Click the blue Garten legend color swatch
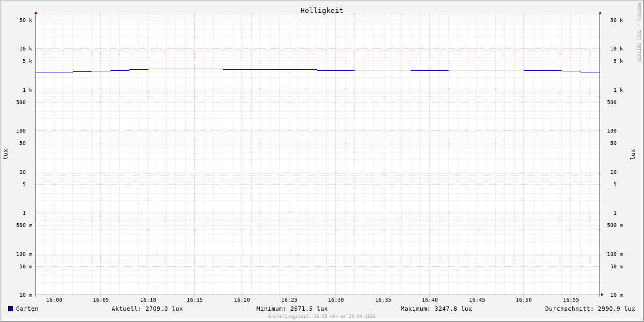This screenshot has width=644, height=322. coord(10,309)
